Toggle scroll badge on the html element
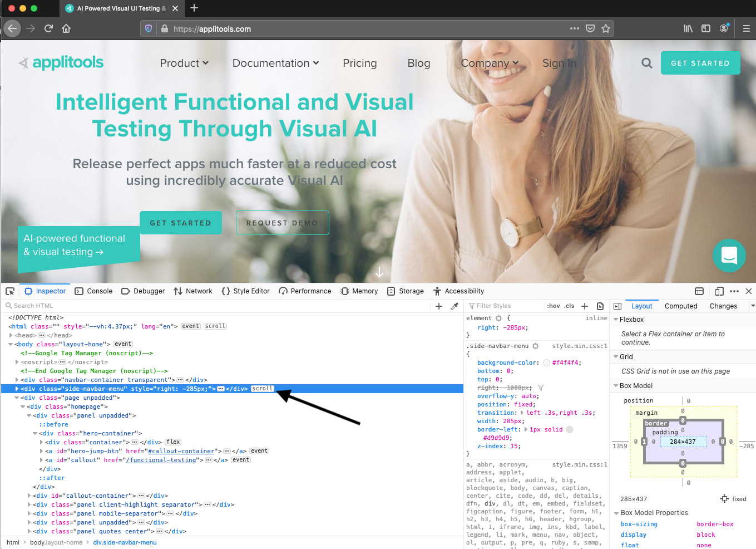 click(x=215, y=326)
